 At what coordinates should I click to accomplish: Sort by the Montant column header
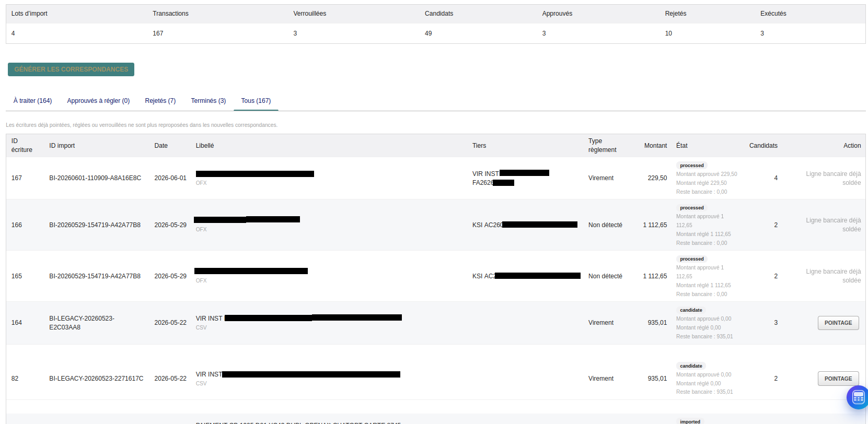[x=655, y=146]
